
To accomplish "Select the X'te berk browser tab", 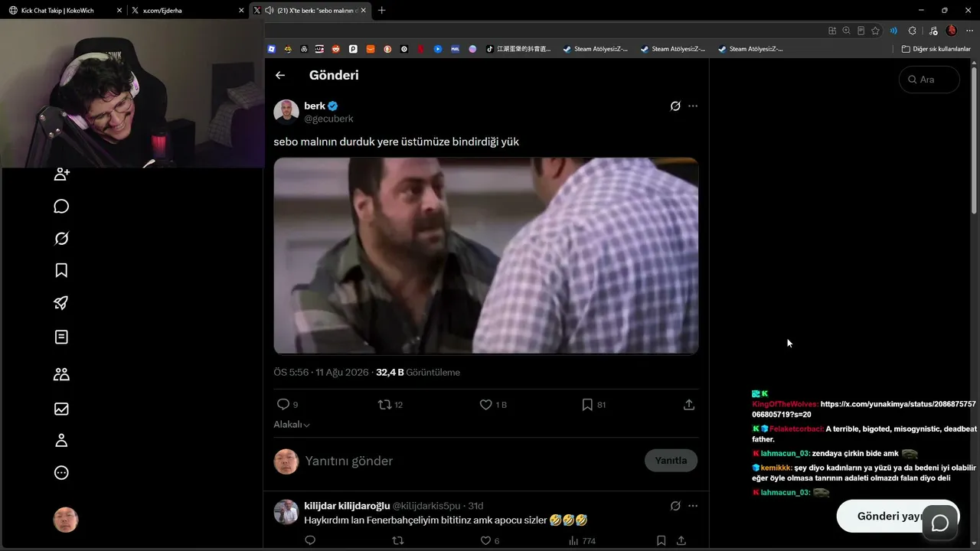I will [x=310, y=11].
